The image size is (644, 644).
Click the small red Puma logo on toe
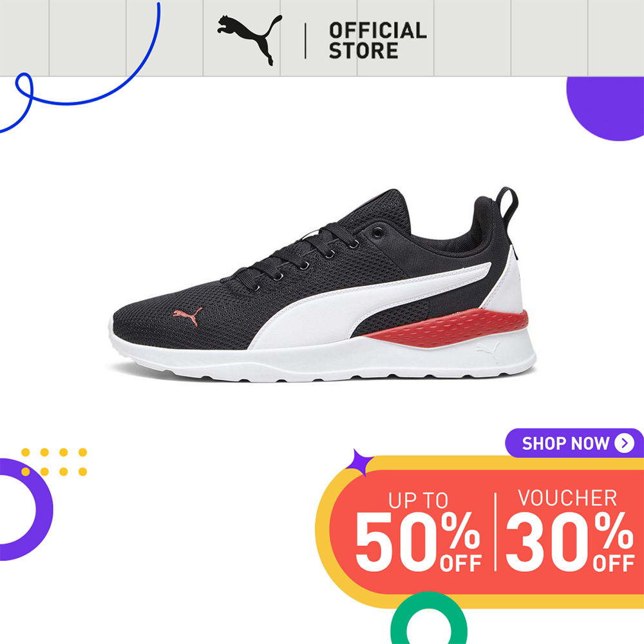[187, 316]
